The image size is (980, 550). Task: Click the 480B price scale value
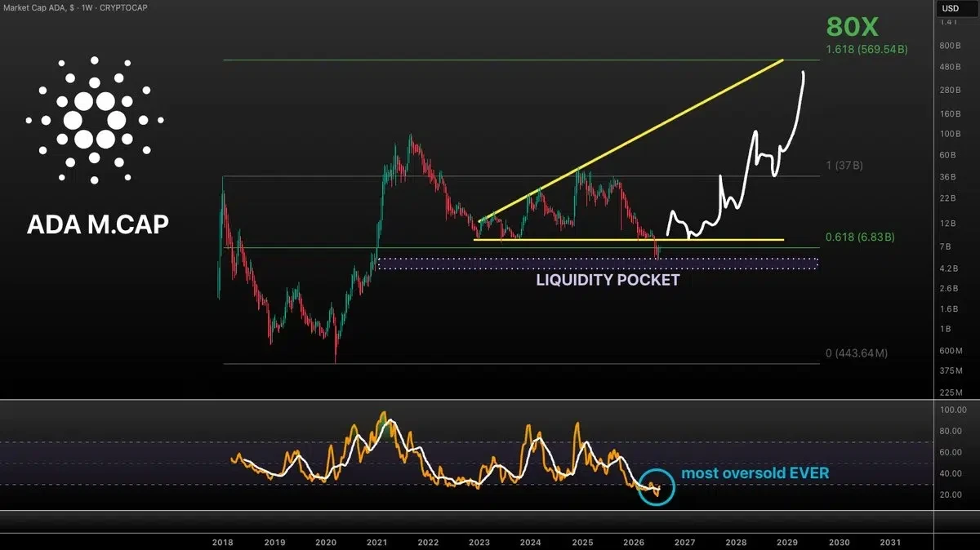click(x=951, y=67)
